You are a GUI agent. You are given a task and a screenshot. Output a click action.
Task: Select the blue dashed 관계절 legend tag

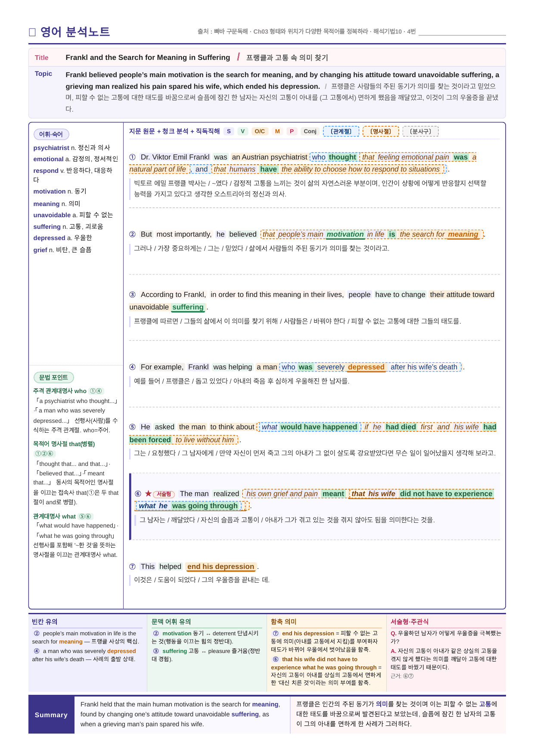point(341,131)
